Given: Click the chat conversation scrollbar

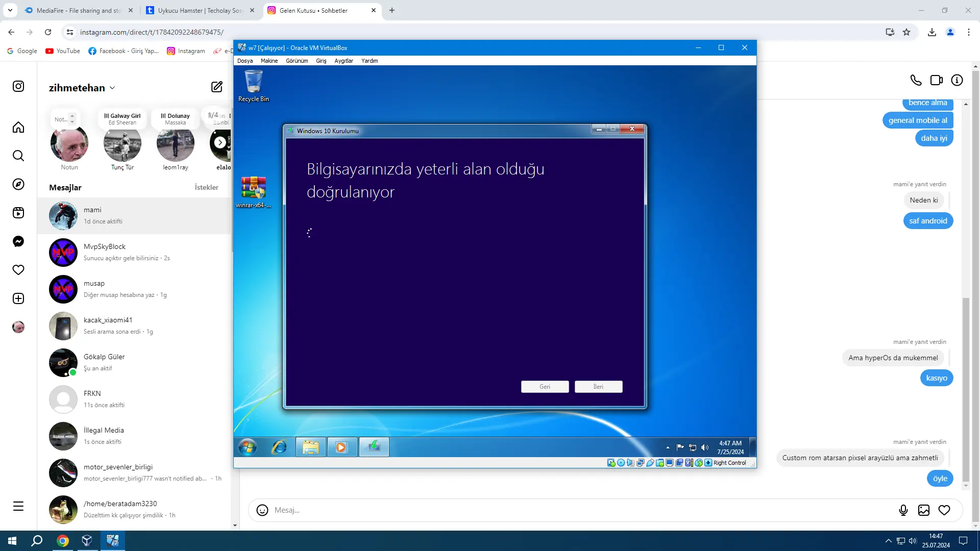Looking at the screenshot, I should click(965, 389).
